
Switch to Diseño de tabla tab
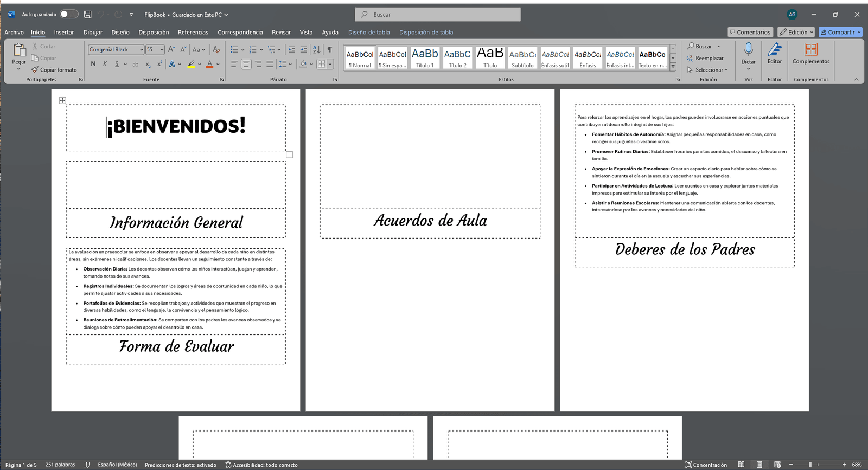[x=369, y=32]
